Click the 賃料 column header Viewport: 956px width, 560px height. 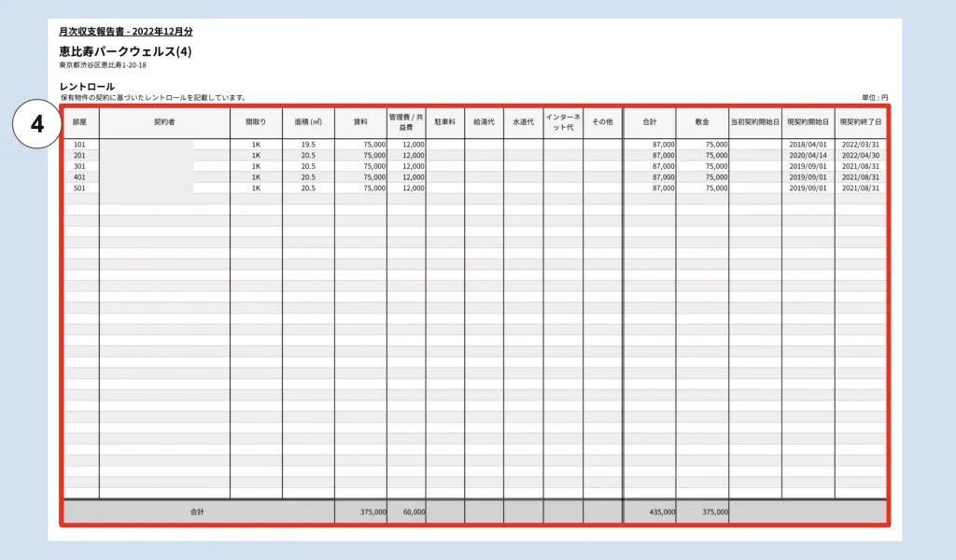click(x=360, y=122)
